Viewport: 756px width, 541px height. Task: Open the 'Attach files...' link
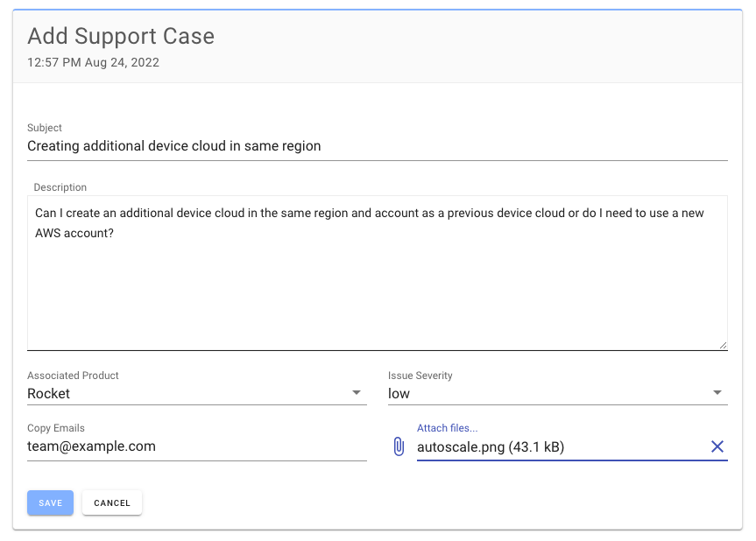[446, 428]
